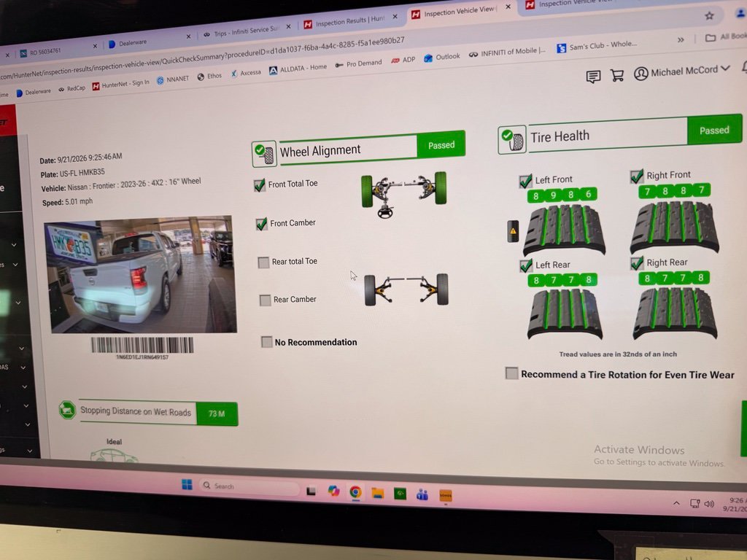This screenshot has height=560, width=747.
Task: Open Microsoft Teams from the taskbar
Action: tap(422, 495)
